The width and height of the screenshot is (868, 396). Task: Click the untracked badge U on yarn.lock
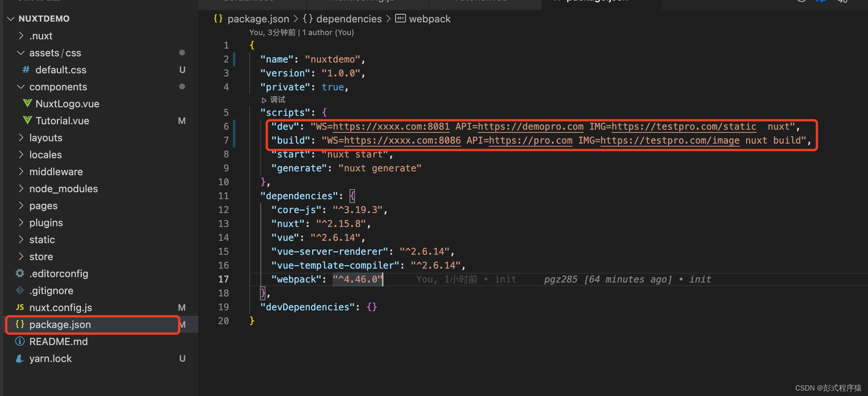click(182, 359)
